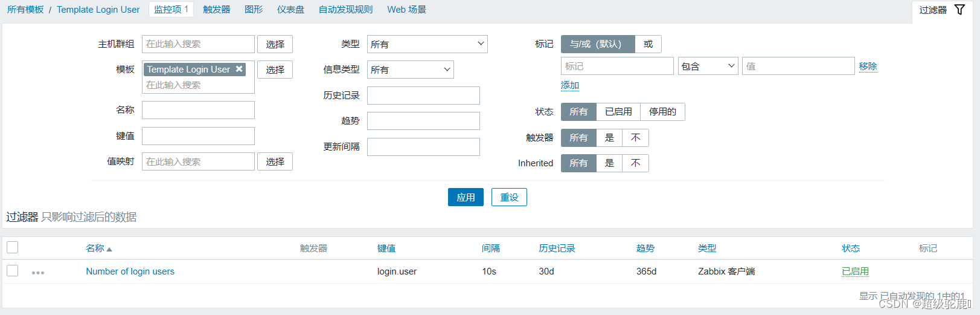Click 选择 next to 主机群组
Viewport: 980px width, 315px height.
(275, 44)
